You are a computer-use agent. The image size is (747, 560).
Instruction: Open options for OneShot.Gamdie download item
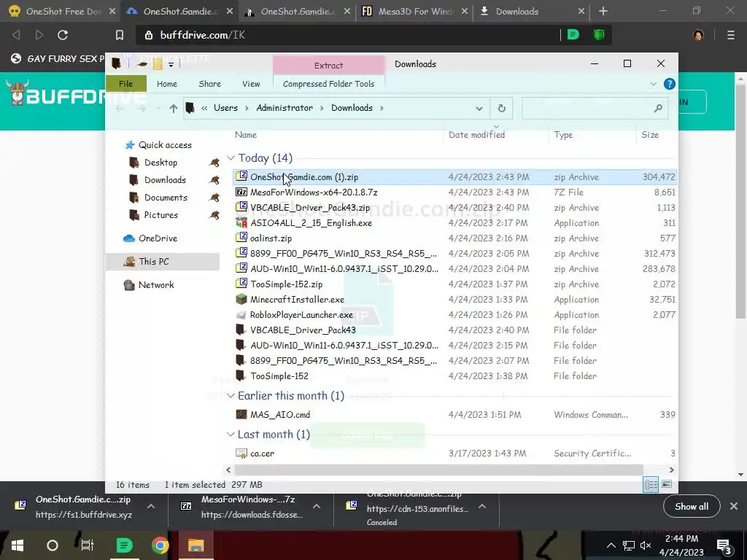151,506
